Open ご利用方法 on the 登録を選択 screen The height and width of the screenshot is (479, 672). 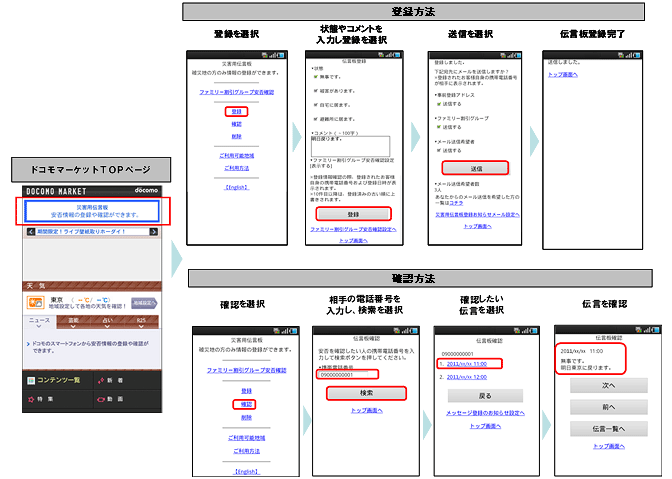237,168
